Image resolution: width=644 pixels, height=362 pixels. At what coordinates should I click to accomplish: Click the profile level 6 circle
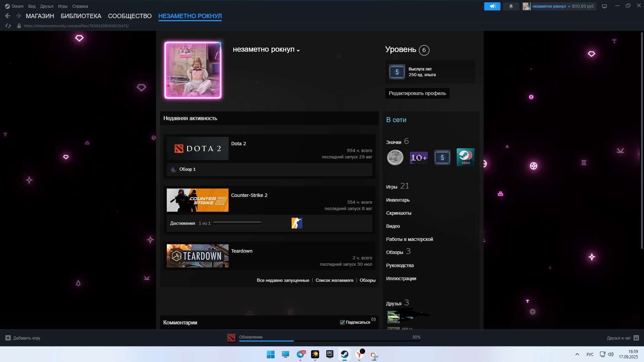point(424,50)
